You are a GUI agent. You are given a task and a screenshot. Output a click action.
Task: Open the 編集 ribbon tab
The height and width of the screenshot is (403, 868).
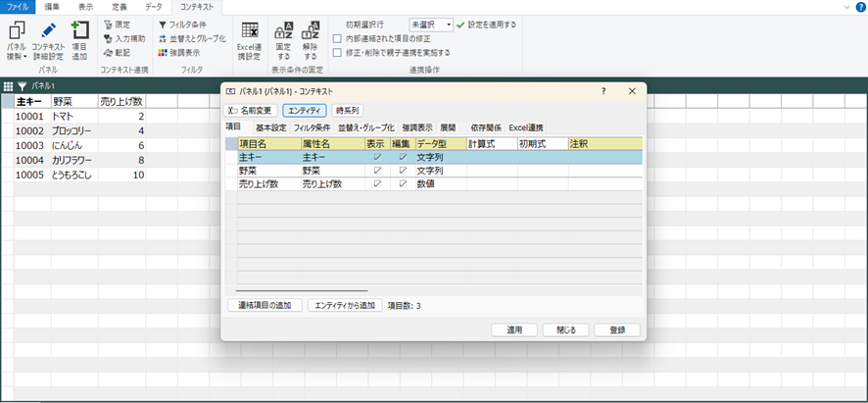51,6
